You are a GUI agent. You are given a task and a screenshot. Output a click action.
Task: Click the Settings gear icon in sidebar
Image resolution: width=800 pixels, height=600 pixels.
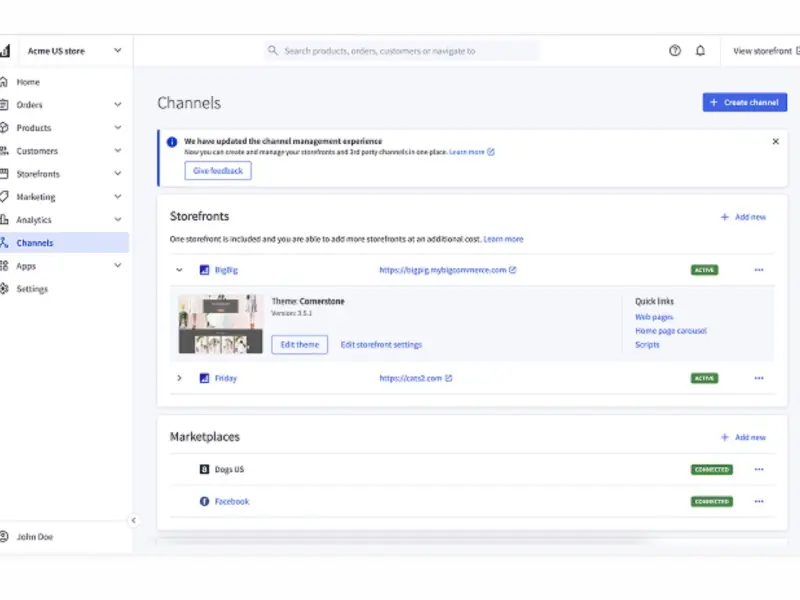pos(4,289)
